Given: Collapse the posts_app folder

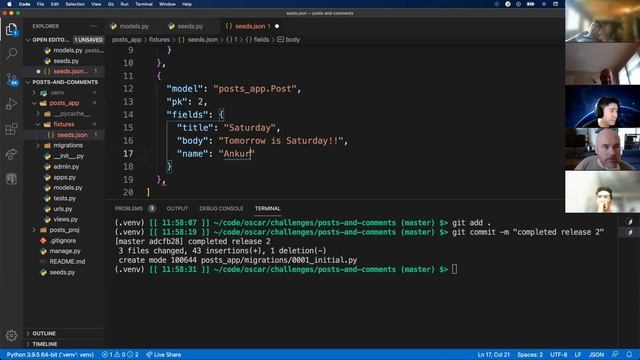Looking at the screenshot, I should 64,103.
